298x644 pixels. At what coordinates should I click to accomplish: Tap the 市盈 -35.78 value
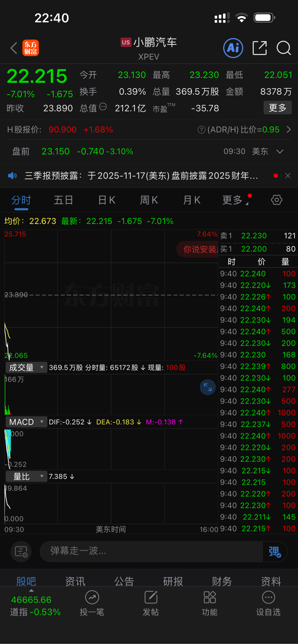pos(186,108)
